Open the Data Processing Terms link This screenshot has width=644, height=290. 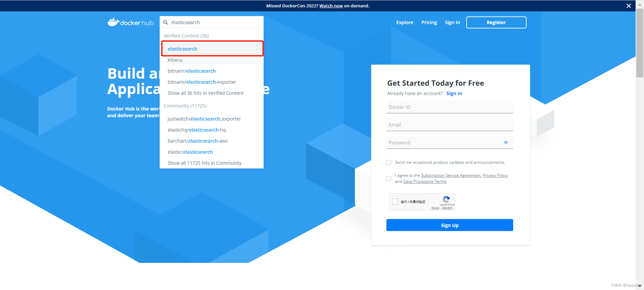pos(425,182)
